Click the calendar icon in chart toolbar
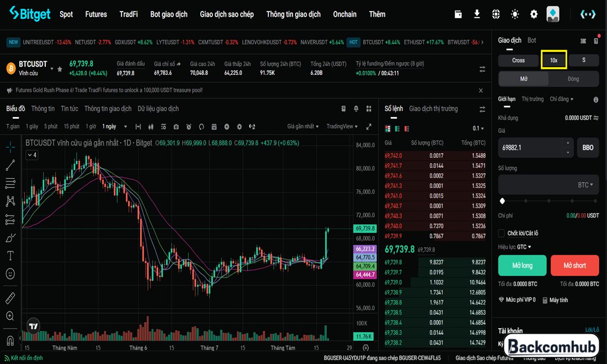Screen dimensions: 607x364 pyautogui.click(x=214, y=127)
